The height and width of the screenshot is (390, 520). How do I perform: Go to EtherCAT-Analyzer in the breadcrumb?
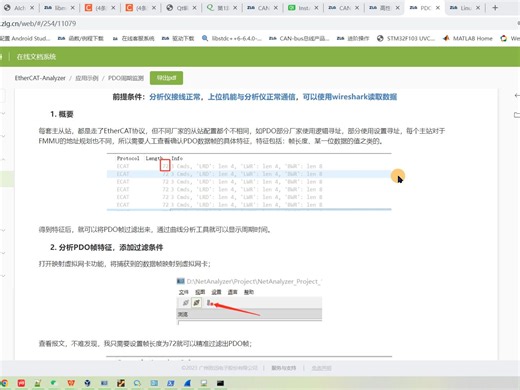tap(40, 78)
